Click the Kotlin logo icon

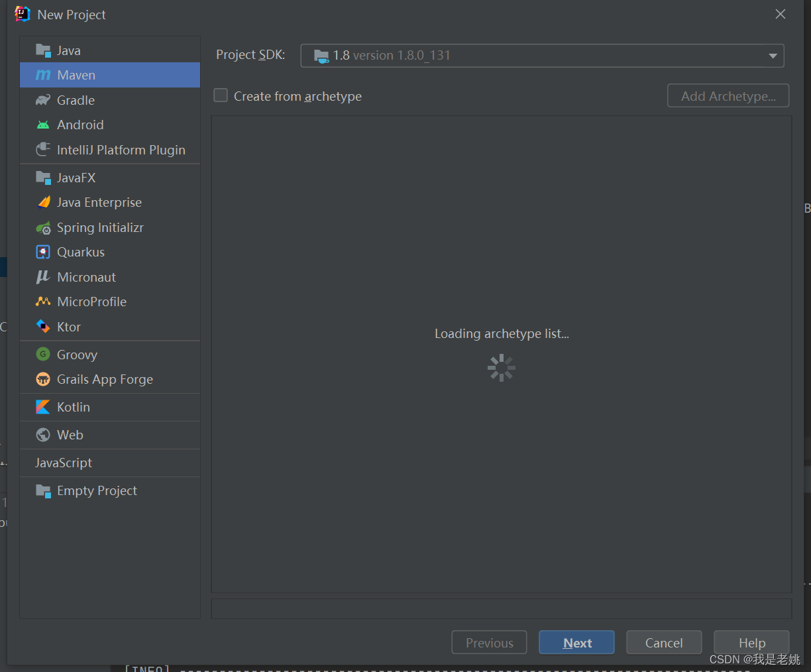43,407
